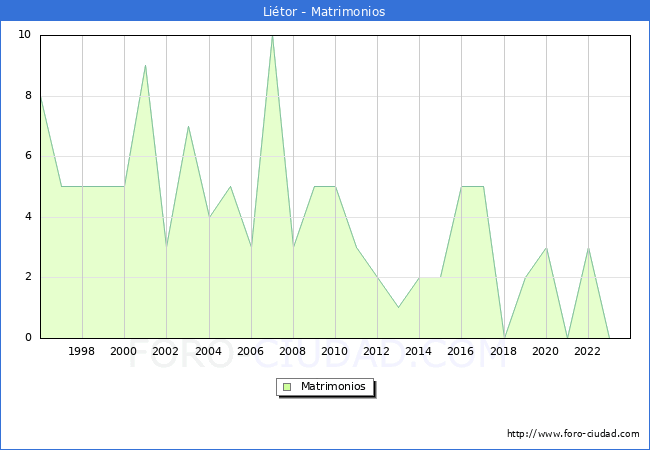
Task: Click the y-axis value 0
Action: click(28, 337)
